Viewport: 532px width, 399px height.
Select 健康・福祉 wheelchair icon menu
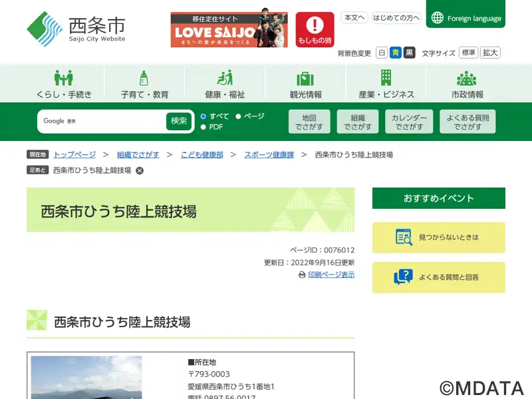[225, 78]
